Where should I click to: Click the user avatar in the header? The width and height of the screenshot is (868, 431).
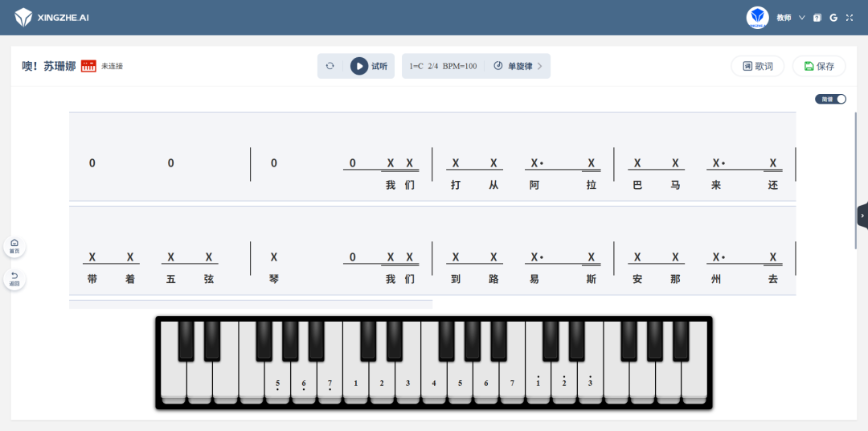[757, 18]
